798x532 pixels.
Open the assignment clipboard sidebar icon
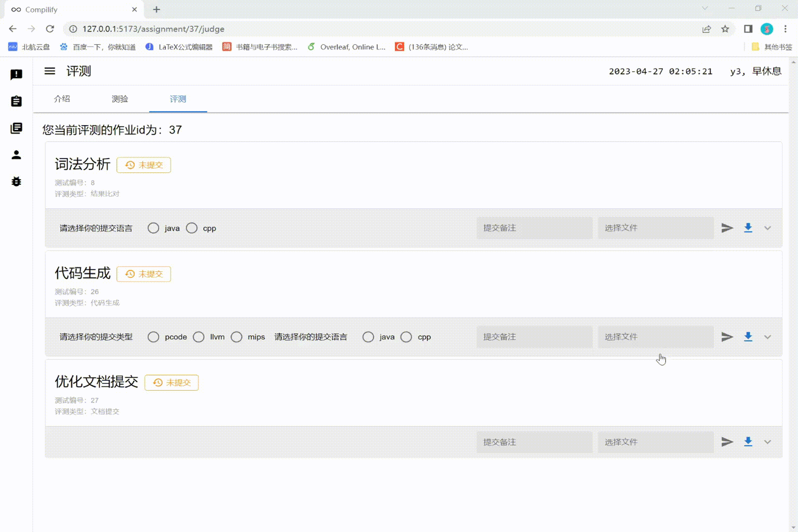point(16,101)
